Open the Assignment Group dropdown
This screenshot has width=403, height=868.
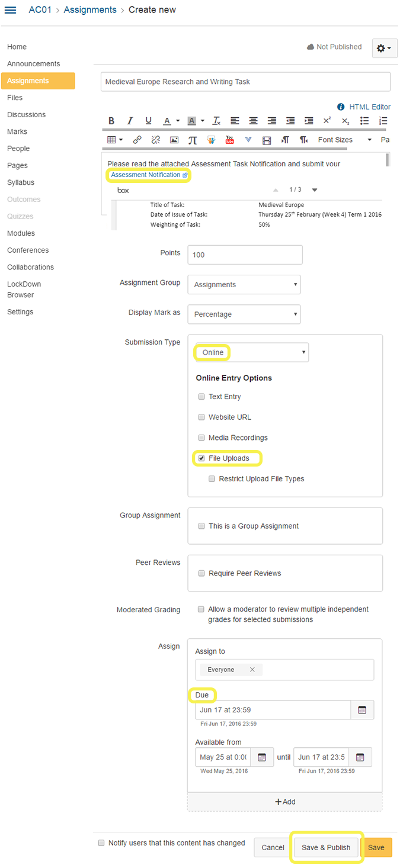[244, 285]
